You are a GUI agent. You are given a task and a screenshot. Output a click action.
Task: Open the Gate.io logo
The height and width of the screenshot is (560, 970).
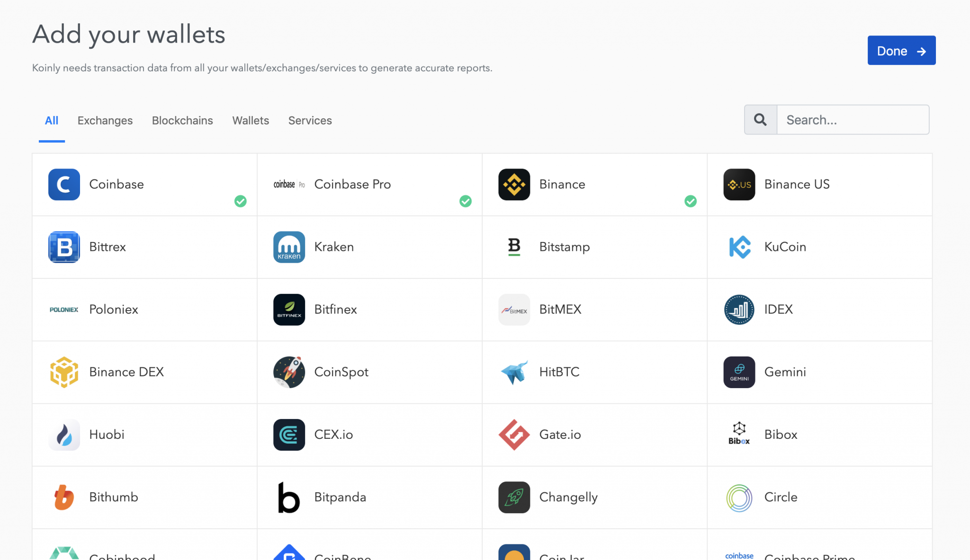tap(514, 435)
